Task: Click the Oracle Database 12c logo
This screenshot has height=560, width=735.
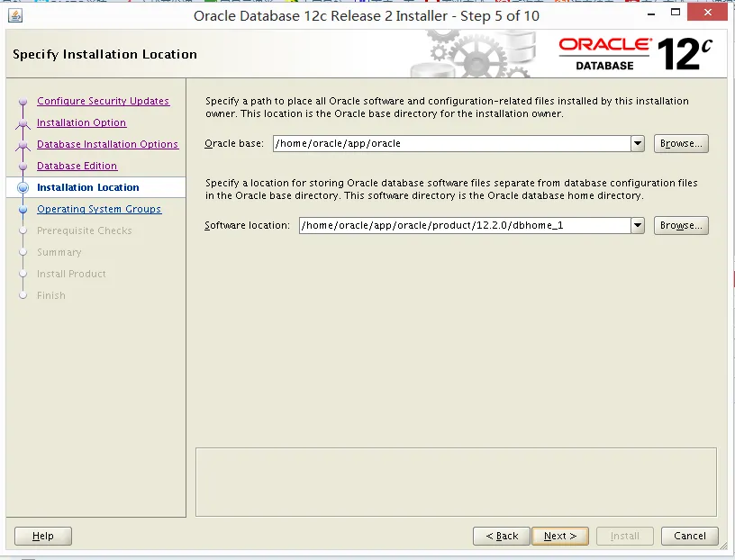Action: [x=636, y=54]
